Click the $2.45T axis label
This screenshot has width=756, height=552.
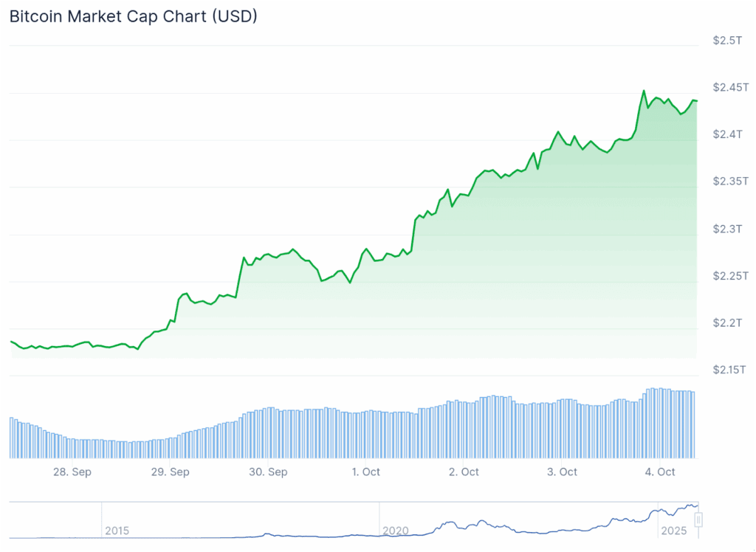click(x=731, y=87)
